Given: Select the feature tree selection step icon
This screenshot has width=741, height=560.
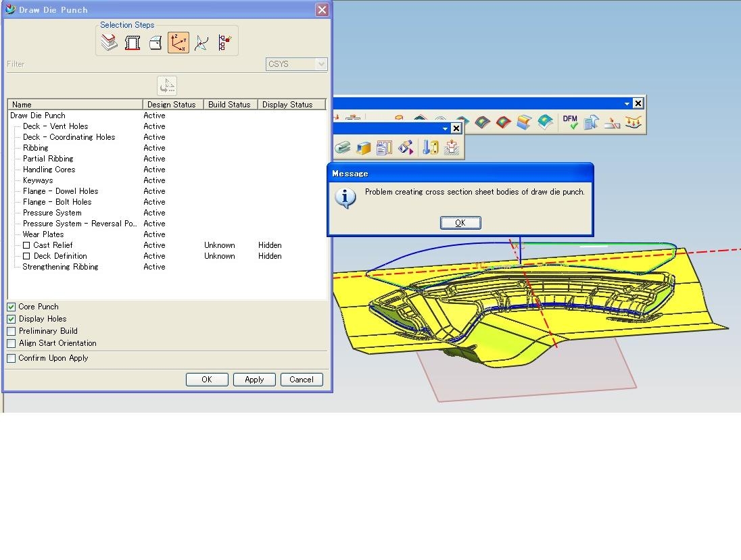Looking at the screenshot, I should pyautogui.click(x=224, y=43).
